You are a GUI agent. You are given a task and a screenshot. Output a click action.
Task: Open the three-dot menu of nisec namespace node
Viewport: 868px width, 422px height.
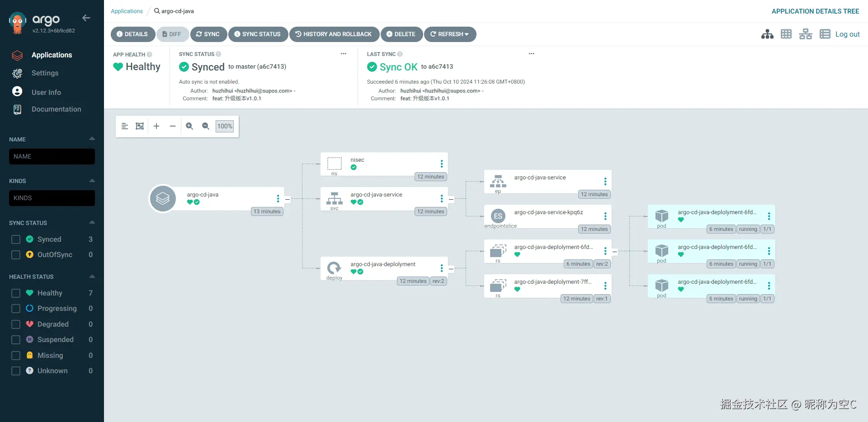tap(442, 164)
